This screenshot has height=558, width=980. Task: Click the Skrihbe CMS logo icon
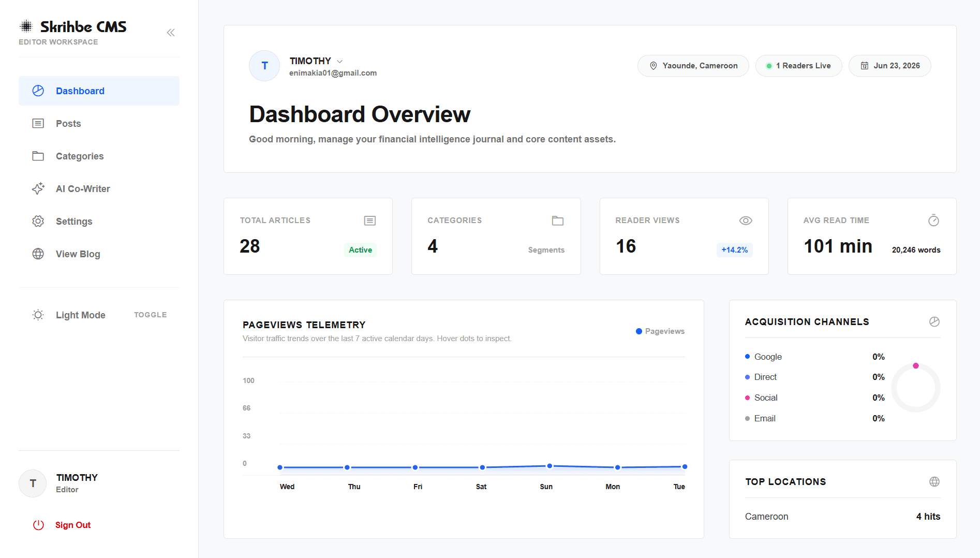coord(26,26)
